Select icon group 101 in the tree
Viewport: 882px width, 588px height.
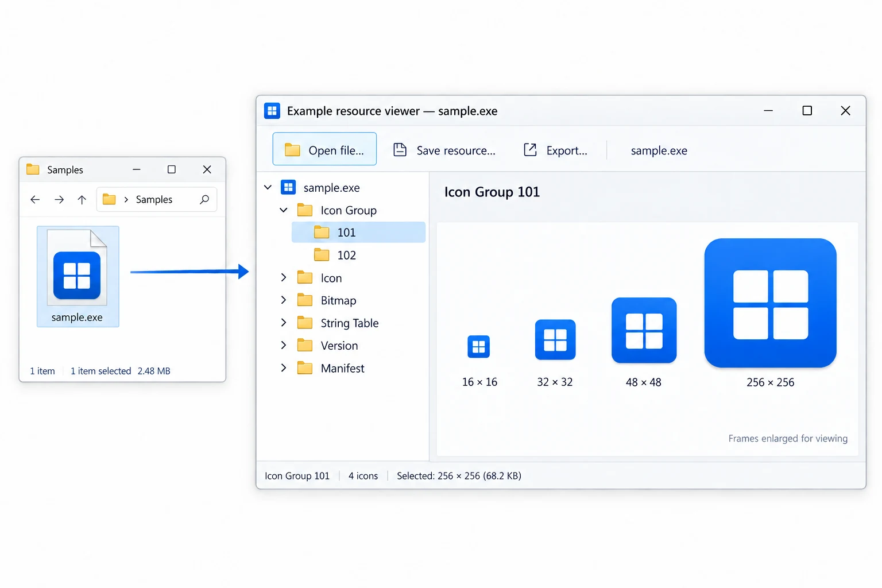pos(358,233)
